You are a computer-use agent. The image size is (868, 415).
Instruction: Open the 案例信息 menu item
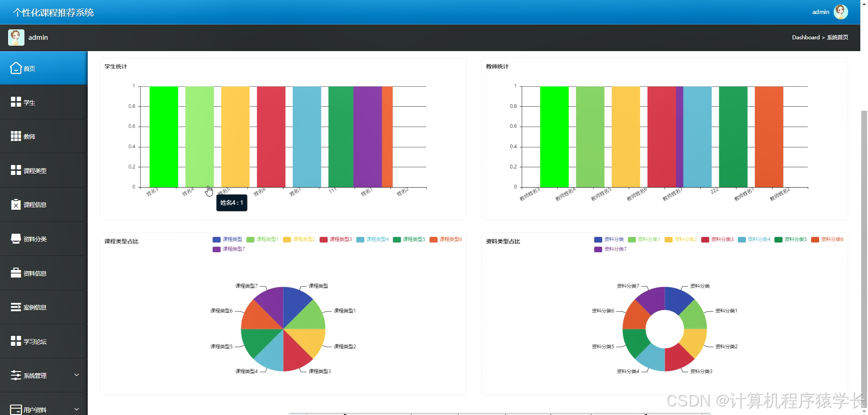point(44,307)
